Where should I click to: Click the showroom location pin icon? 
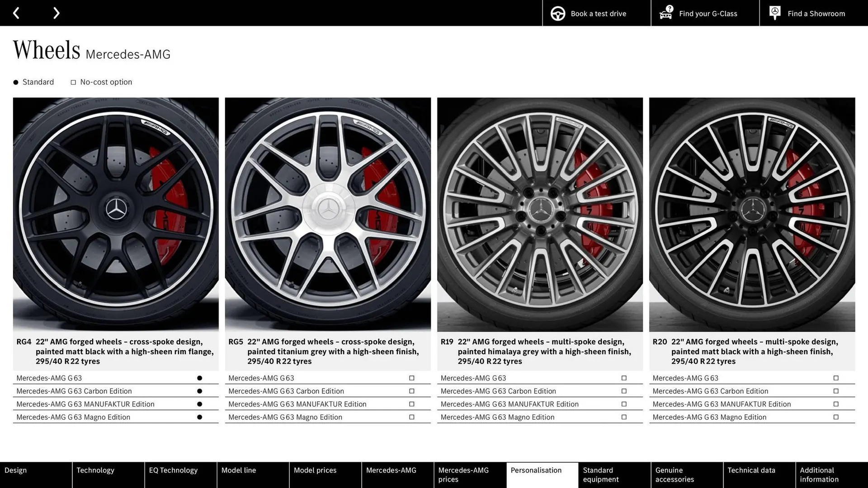pos(775,12)
